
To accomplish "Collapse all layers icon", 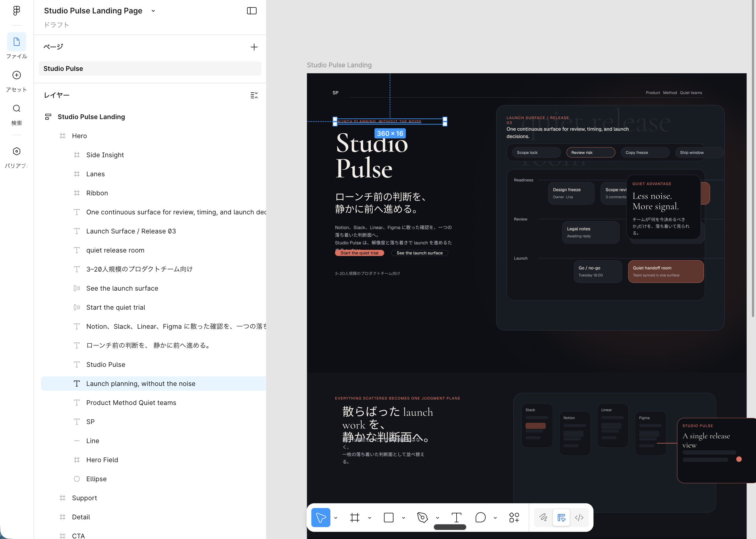I will pyautogui.click(x=254, y=95).
